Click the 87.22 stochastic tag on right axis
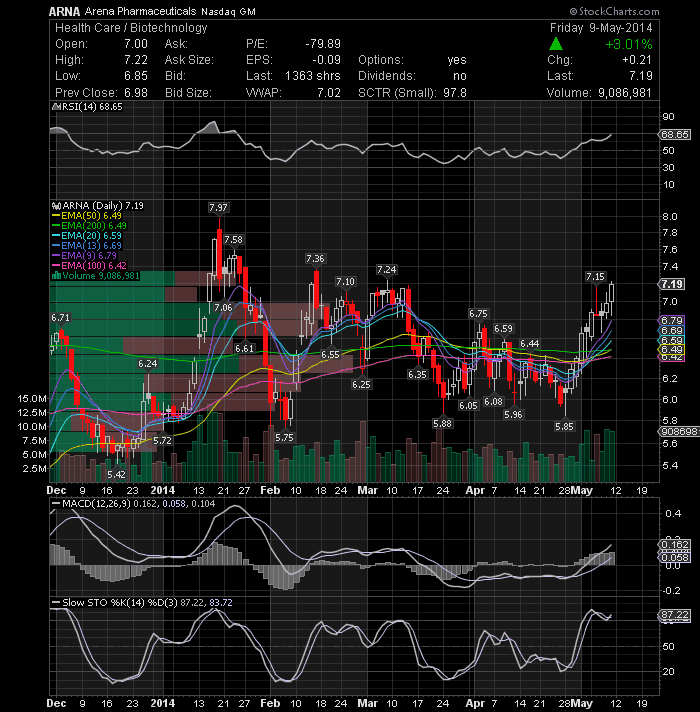 pyautogui.click(x=675, y=615)
